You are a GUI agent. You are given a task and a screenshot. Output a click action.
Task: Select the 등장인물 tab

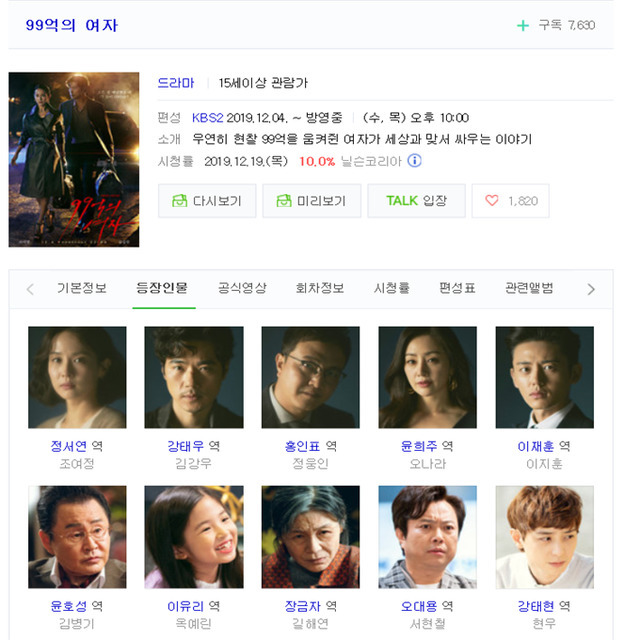(x=162, y=289)
